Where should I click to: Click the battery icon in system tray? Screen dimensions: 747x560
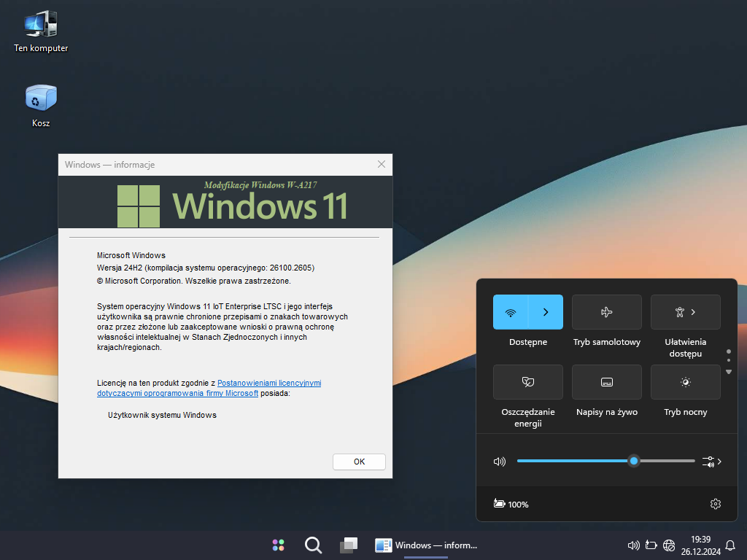[x=651, y=545]
